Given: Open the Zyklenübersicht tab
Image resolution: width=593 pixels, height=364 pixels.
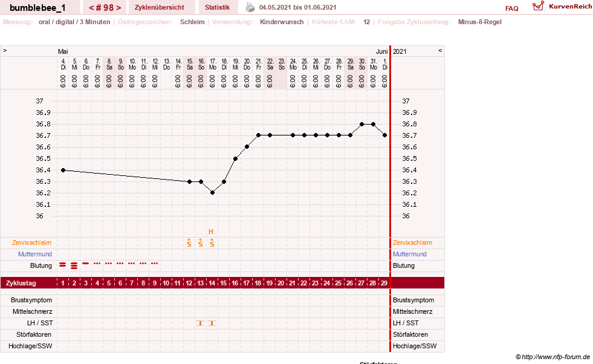Looking at the screenshot, I should pos(159,7).
